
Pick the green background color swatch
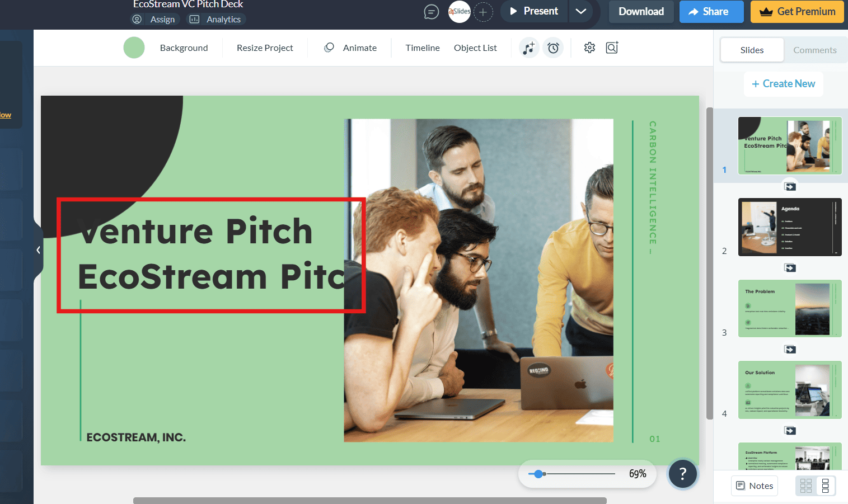pyautogui.click(x=134, y=48)
